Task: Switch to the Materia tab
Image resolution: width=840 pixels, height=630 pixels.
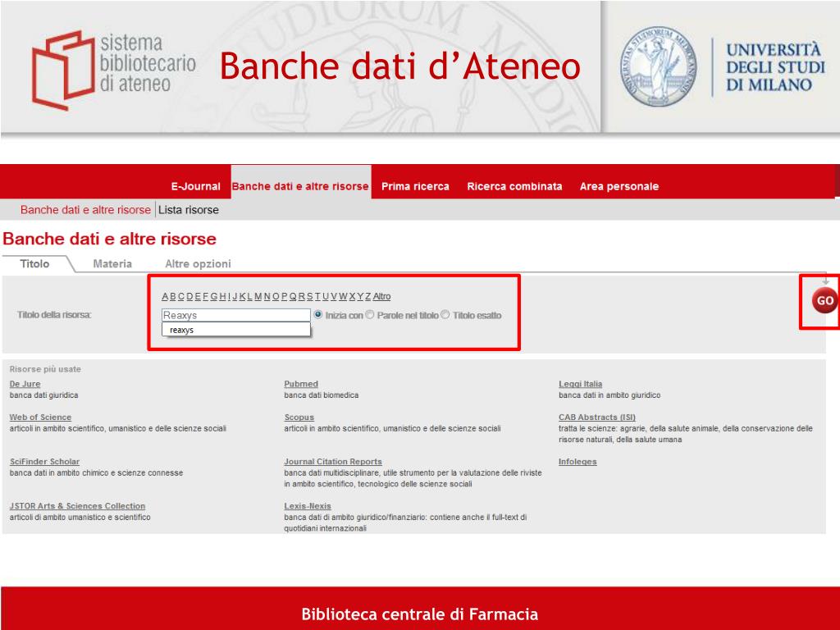Action: click(x=112, y=263)
